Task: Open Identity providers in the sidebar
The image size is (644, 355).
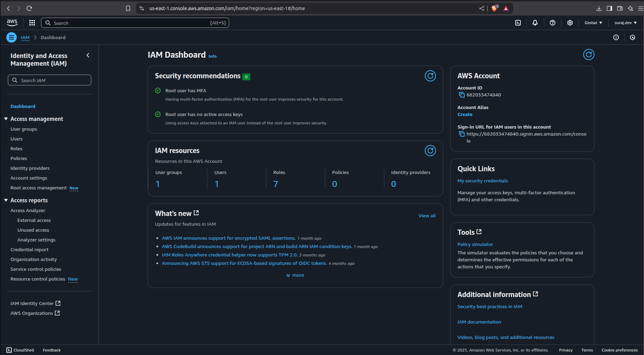Action: (30, 168)
